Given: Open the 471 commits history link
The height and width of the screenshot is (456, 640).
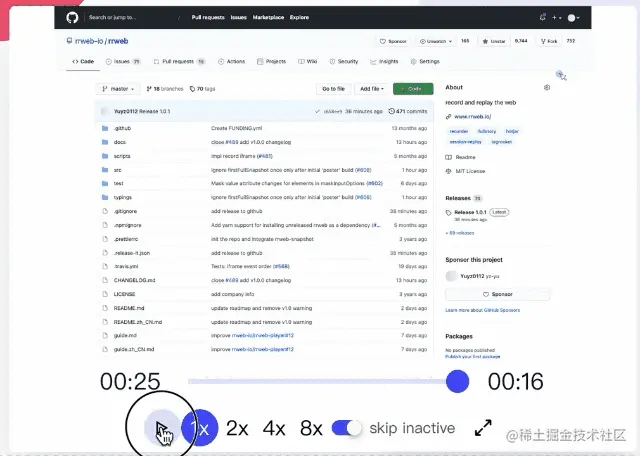Looking at the screenshot, I should click(x=408, y=111).
